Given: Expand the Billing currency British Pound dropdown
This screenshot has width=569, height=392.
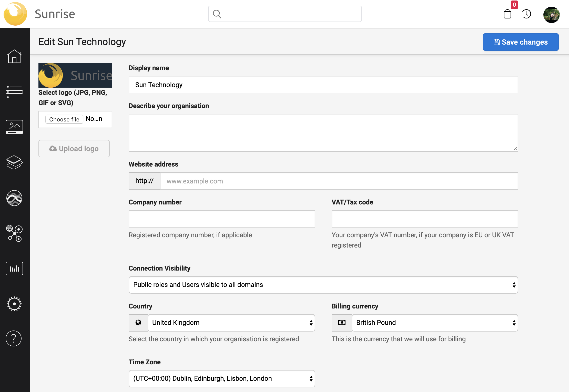Looking at the screenshot, I should [435, 323].
